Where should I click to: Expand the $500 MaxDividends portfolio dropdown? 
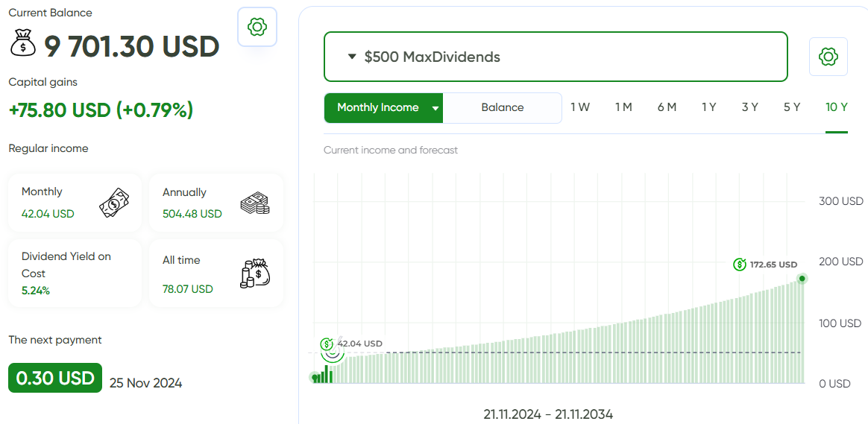556,57
